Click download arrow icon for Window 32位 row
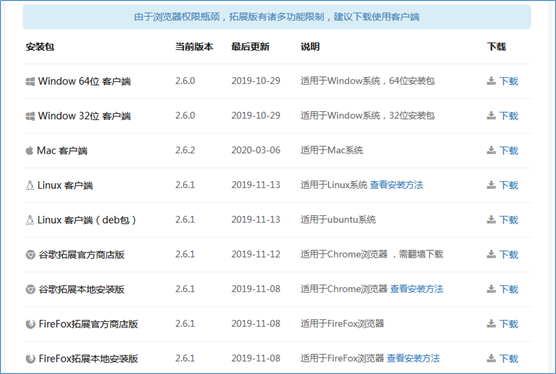 point(491,116)
